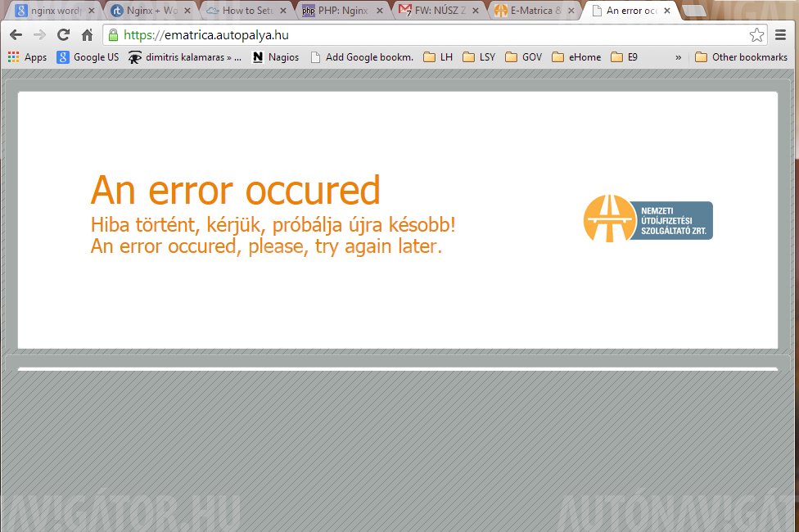Open the Other bookmarks folder

740,57
